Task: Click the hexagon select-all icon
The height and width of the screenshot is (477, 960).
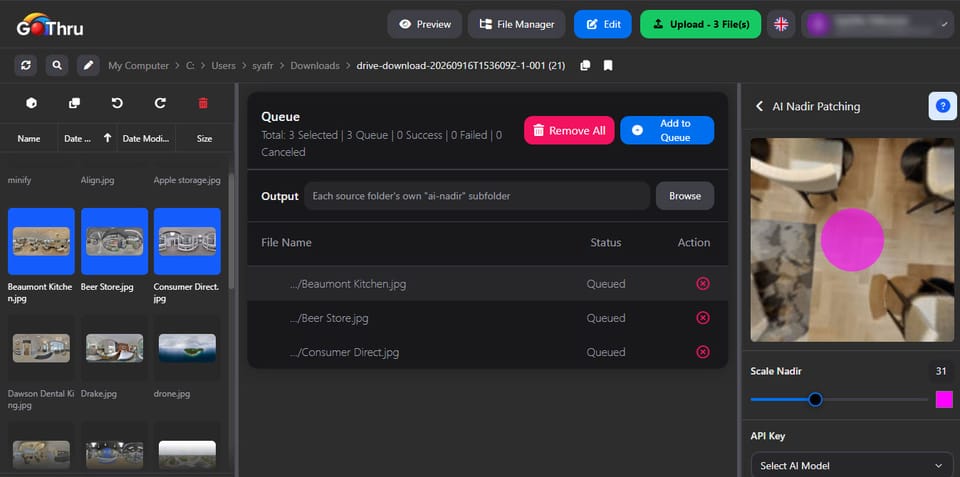Action: [31, 103]
